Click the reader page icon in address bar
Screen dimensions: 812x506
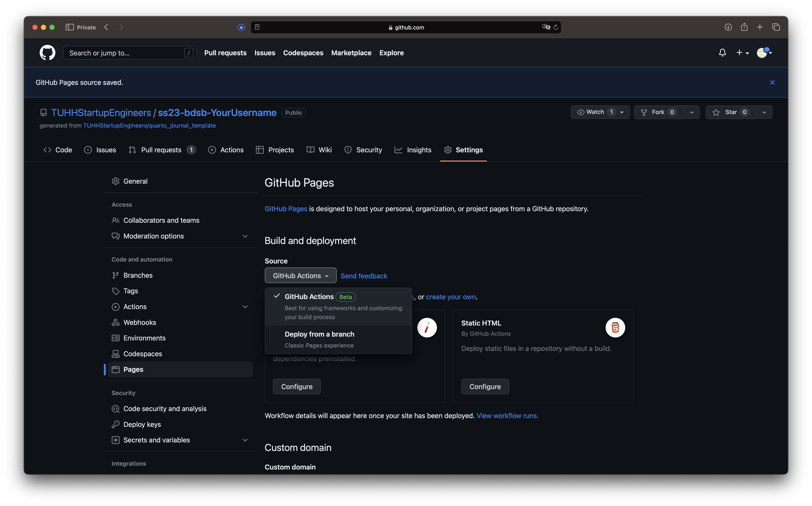pyautogui.click(x=257, y=27)
